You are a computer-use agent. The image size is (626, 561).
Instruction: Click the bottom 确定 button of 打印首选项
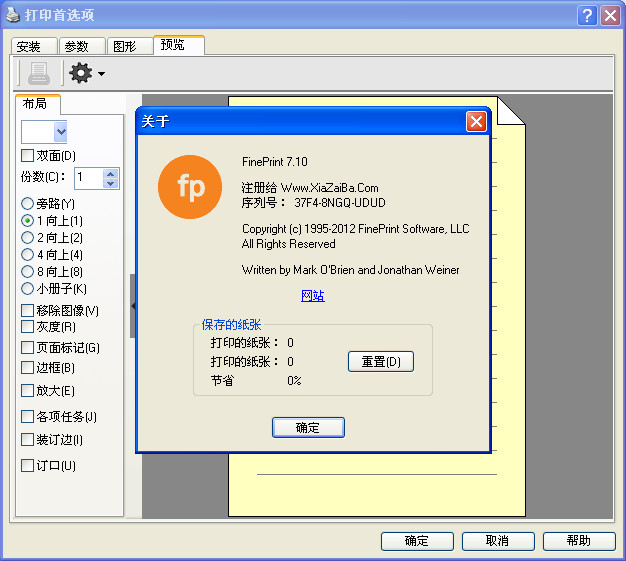coord(417,541)
